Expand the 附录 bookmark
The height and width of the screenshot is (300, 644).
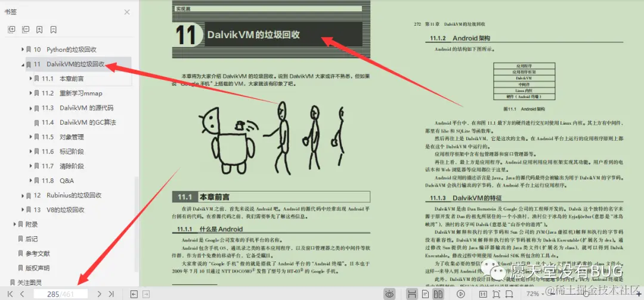coord(15,224)
